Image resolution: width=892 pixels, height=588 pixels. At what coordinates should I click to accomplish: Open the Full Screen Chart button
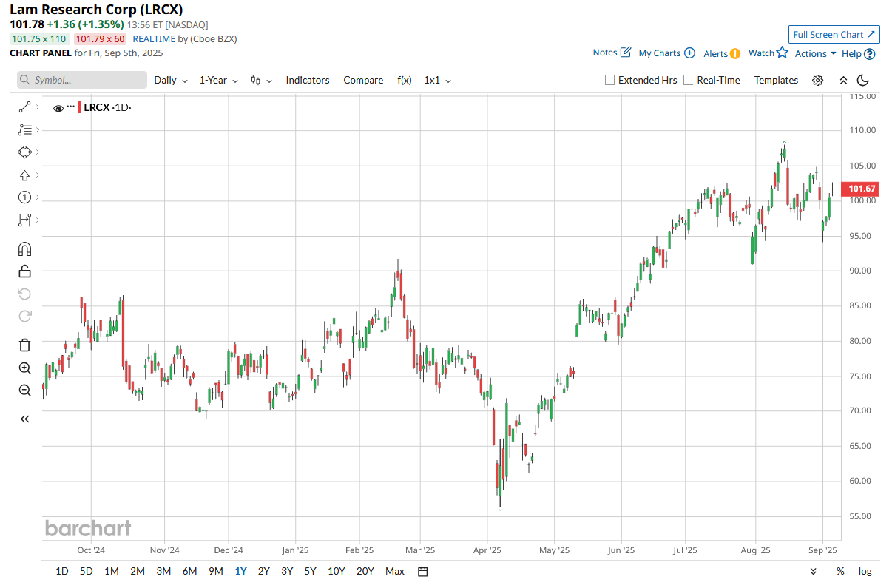click(x=834, y=34)
